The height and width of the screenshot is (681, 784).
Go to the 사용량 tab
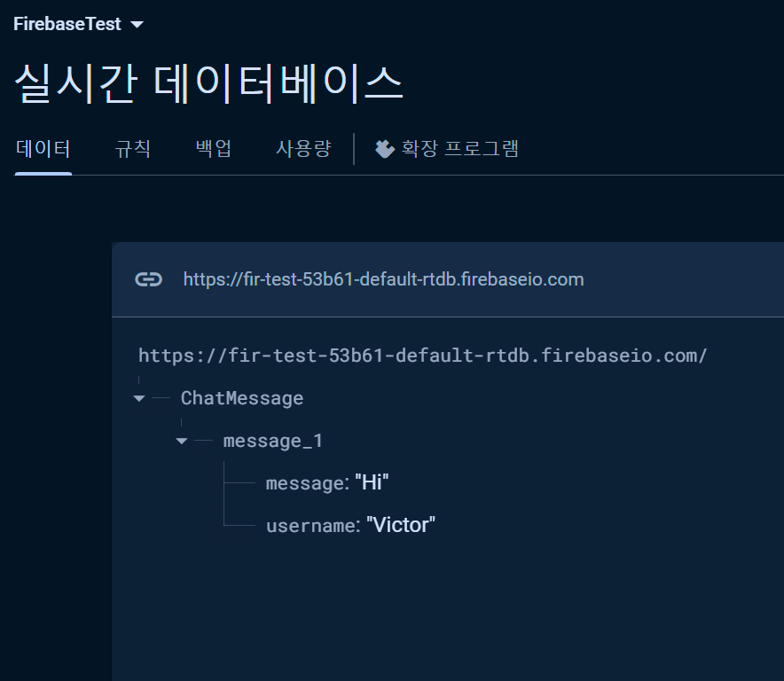pyautogui.click(x=303, y=149)
